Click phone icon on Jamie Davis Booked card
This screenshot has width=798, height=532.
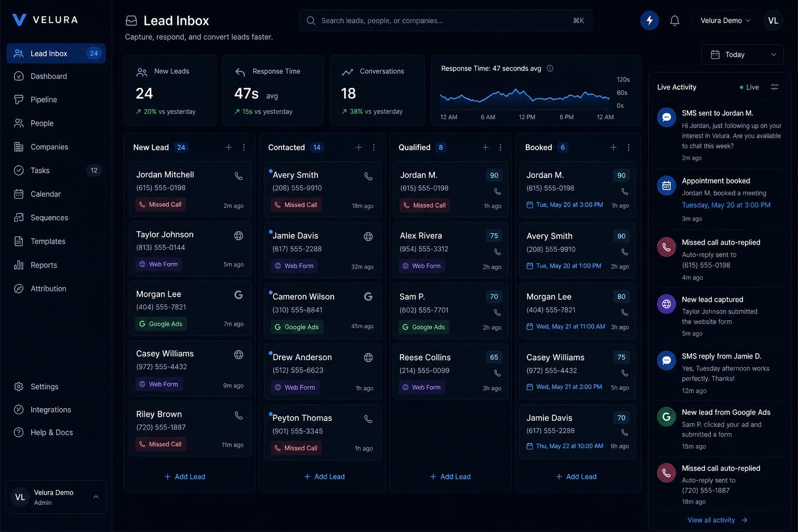(x=624, y=433)
